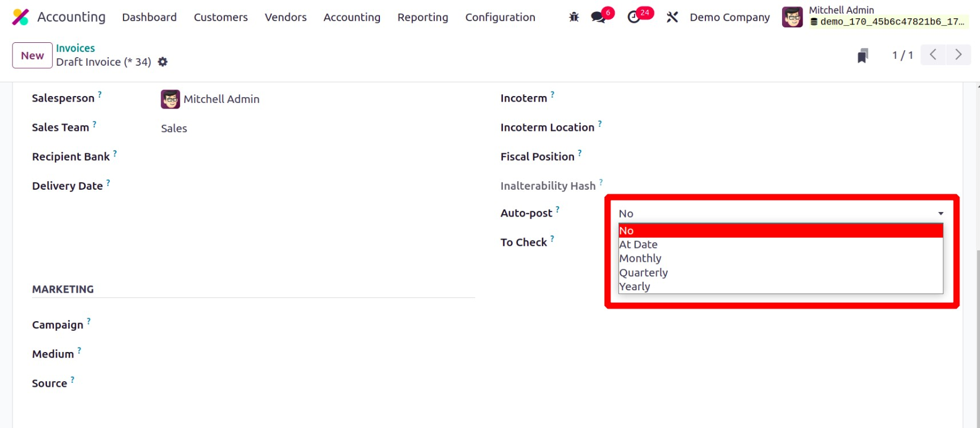Go to the previous record arrow
The image size is (980, 428).
[933, 55]
